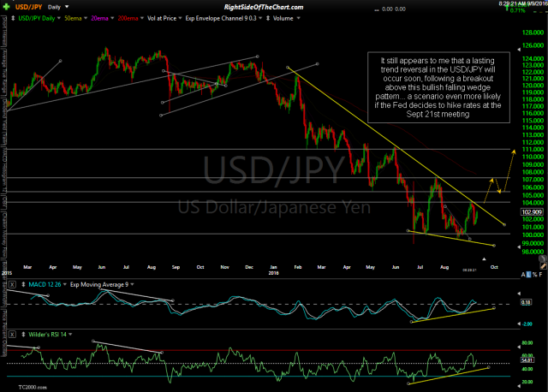The height and width of the screenshot is (392, 548).
Task: Open the Daily timeframe dropdown
Action: tap(67, 7)
